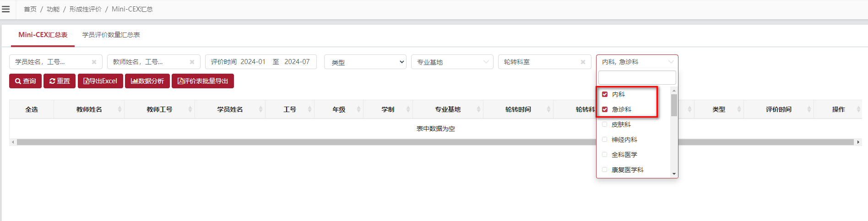Sort by 类型 table column
Image resolution: width=868 pixels, height=221 pixels.
click(719, 109)
